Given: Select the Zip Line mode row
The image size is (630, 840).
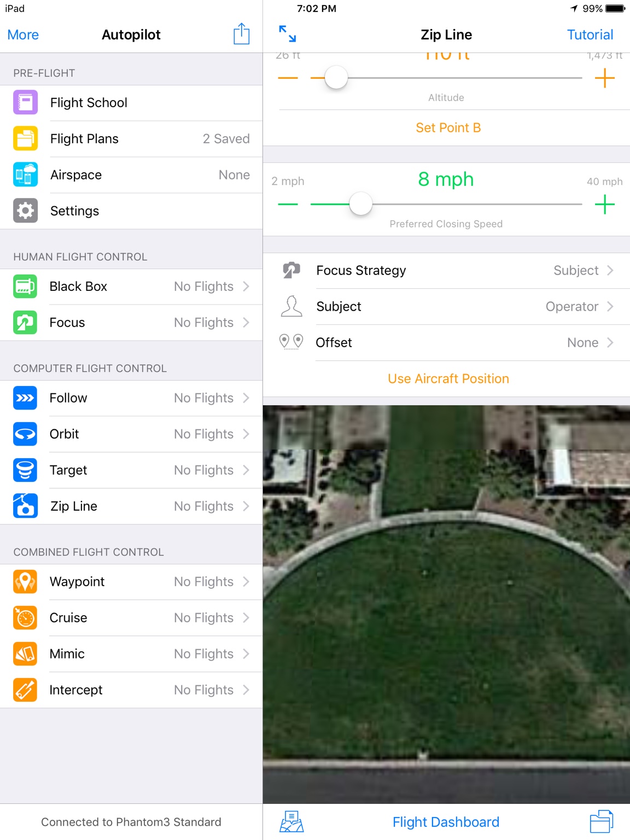Looking at the screenshot, I should click(131, 506).
